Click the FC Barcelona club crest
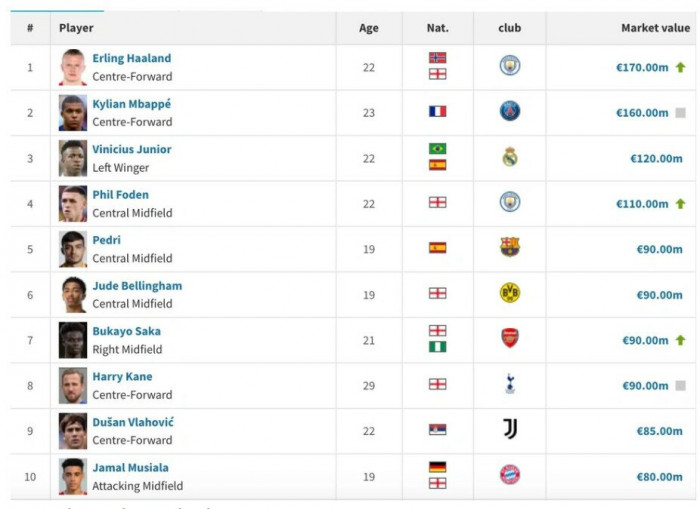700x509 pixels. tap(510, 248)
